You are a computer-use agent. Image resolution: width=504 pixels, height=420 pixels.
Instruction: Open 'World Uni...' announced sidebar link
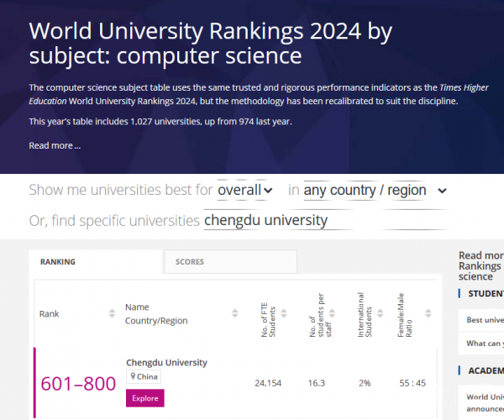pos(486,402)
